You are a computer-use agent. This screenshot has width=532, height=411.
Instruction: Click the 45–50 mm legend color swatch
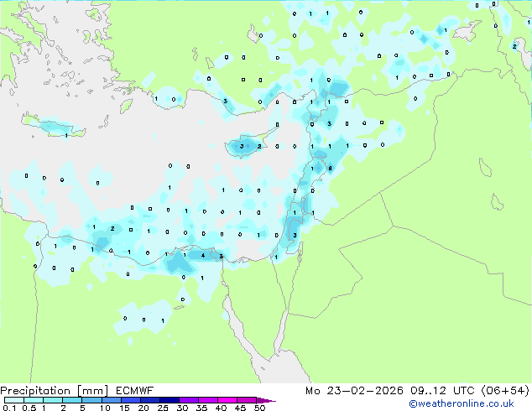(x=247, y=400)
